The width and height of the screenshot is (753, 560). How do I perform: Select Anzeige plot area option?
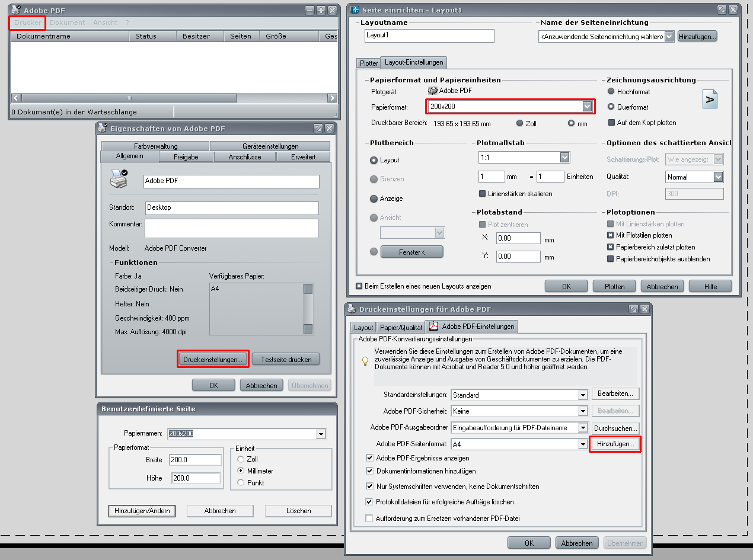(x=374, y=199)
